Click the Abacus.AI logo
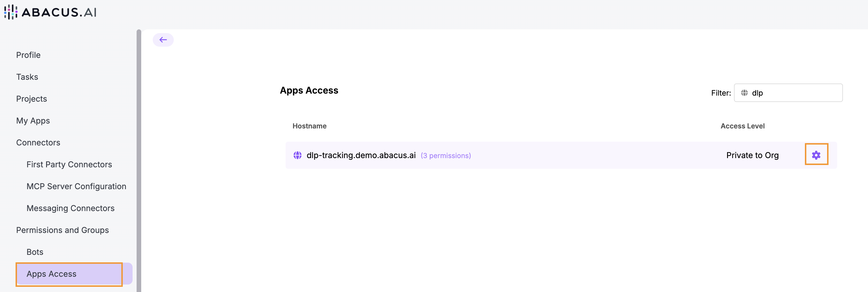The image size is (868, 292). 50,12
